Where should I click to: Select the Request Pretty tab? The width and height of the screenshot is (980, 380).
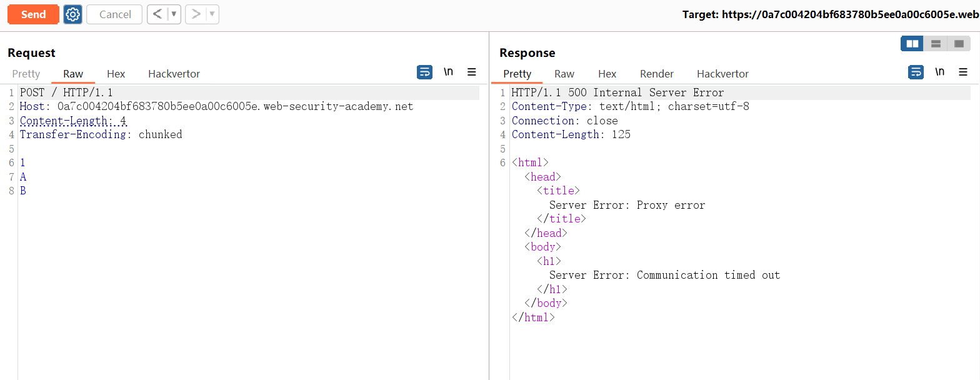click(26, 74)
